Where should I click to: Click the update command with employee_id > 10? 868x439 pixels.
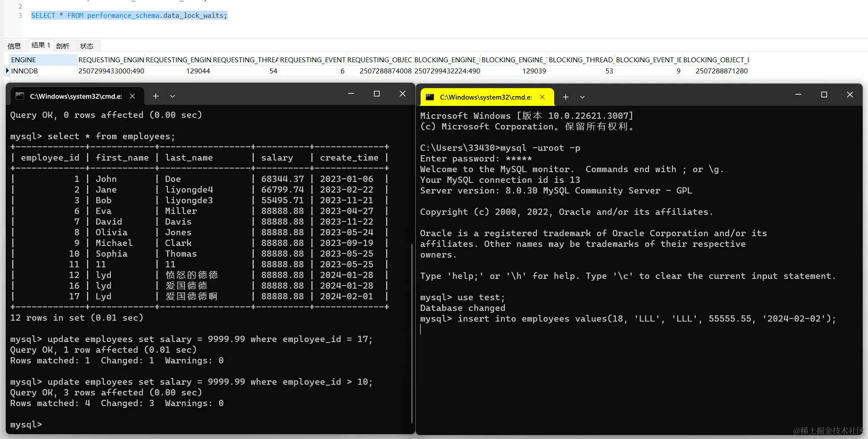(x=210, y=382)
